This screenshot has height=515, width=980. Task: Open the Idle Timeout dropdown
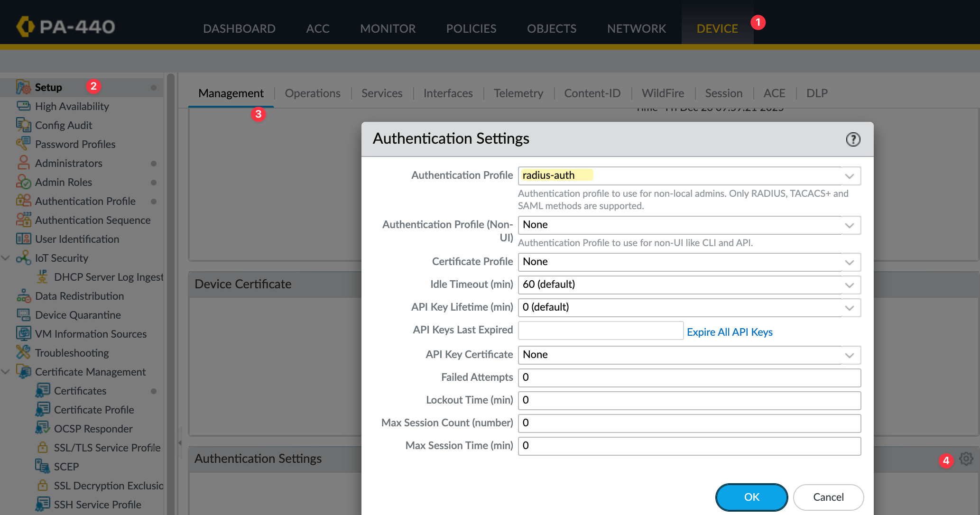click(849, 285)
